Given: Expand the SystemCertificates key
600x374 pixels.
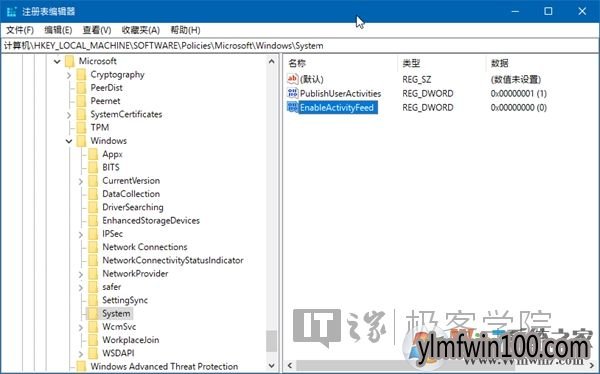Looking at the screenshot, I should tap(69, 115).
